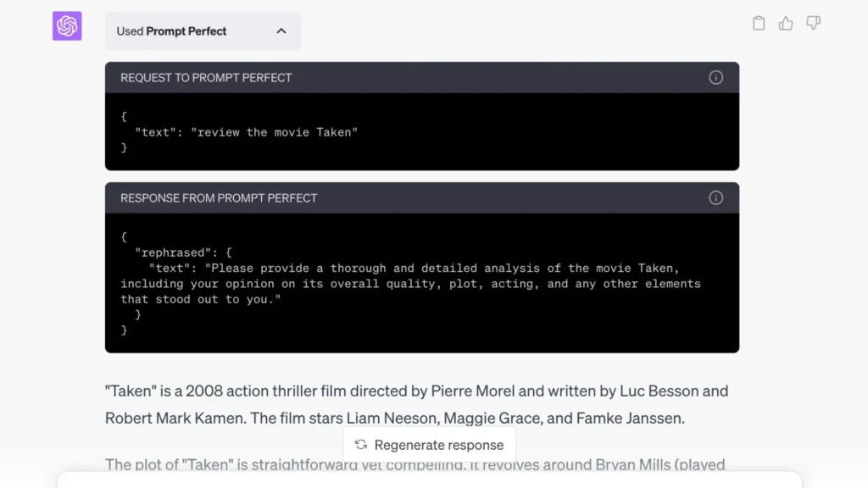This screenshot has width=868, height=488.
Task: Click the "REQUEST TO PROMPT PERFECT" header
Action: click(x=206, y=78)
